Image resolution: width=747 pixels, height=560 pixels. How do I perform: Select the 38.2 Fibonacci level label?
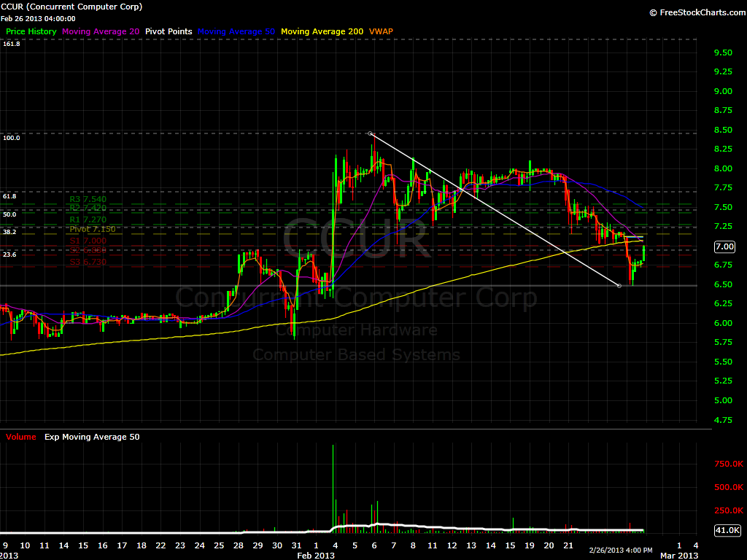9,232
